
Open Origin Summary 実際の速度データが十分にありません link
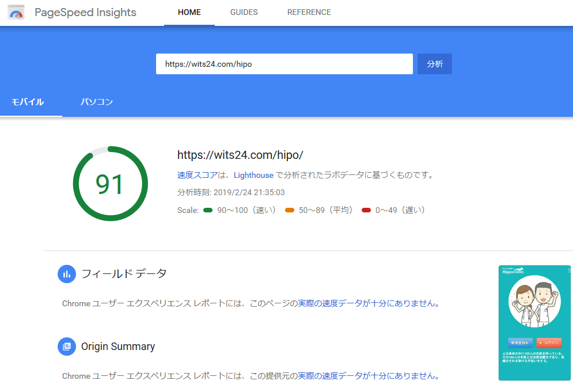coord(366,375)
